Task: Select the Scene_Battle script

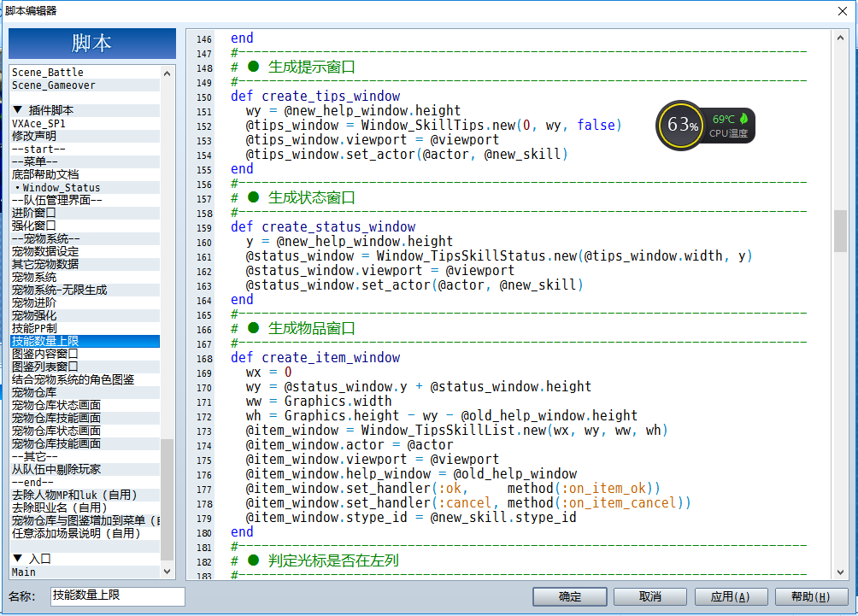Action: pos(48,73)
